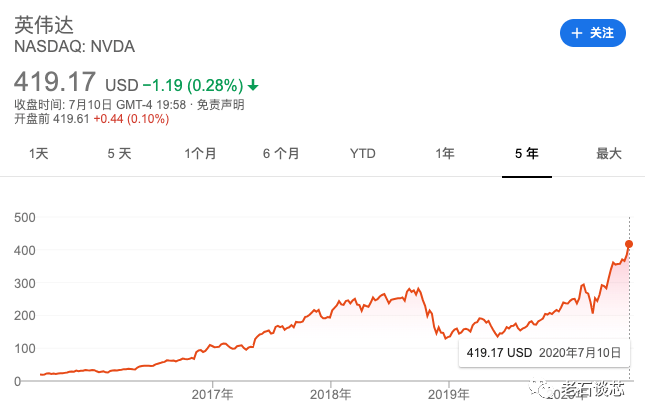Click the 2018年 x-axis label
The width and height of the screenshot is (645, 417).
point(331,394)
